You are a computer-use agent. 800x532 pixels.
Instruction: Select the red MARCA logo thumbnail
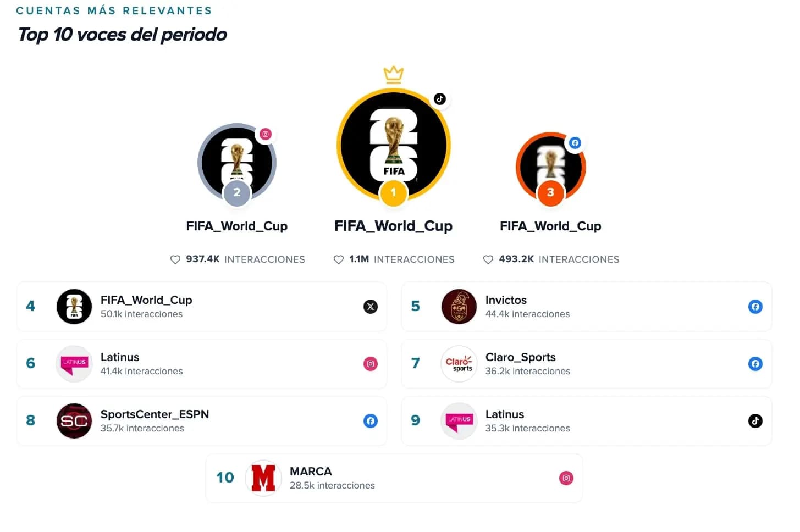click(x=263, y=478)
